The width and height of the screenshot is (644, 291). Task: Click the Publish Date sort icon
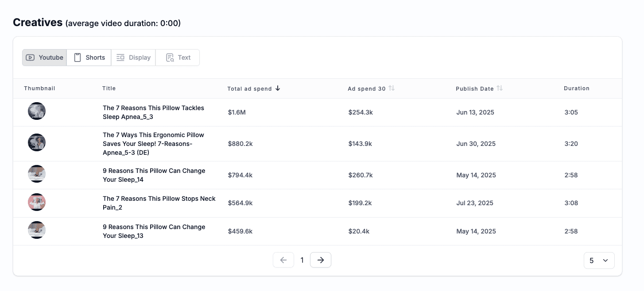(500, 88)
